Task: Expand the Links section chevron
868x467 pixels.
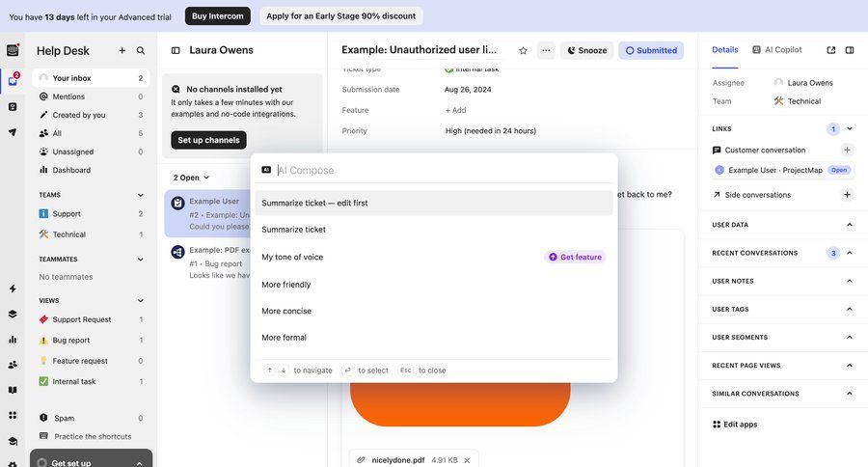Action: [x=850, y=128]
